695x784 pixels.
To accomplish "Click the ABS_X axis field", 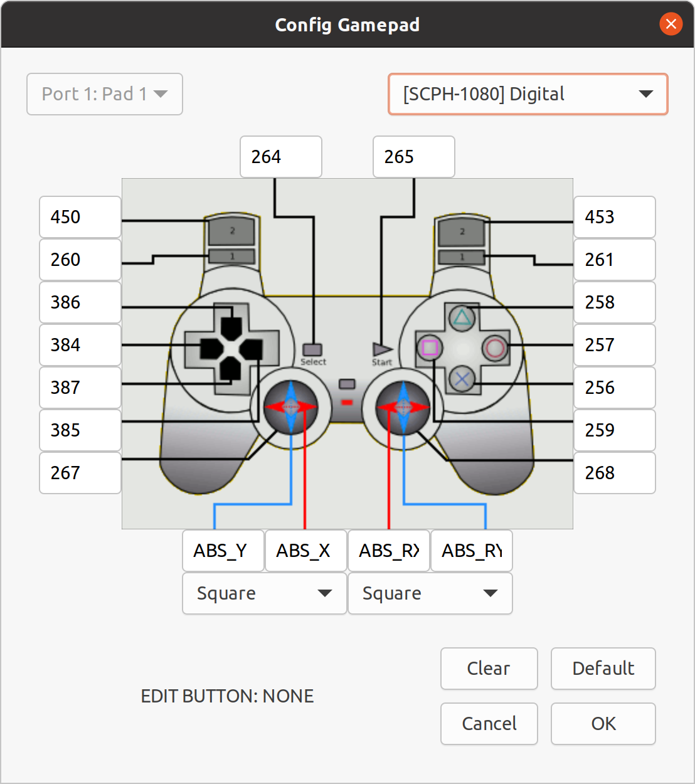I will tap(306, 551).
